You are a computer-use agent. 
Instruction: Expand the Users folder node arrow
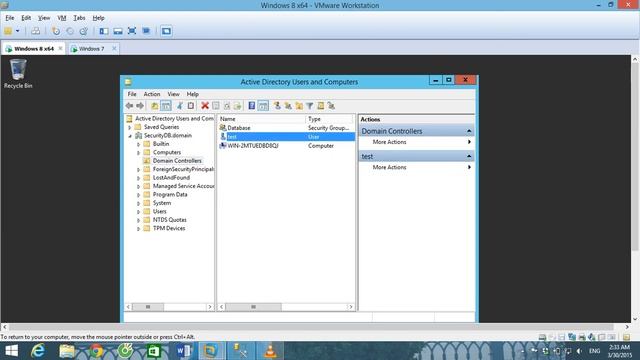point(138,212)
